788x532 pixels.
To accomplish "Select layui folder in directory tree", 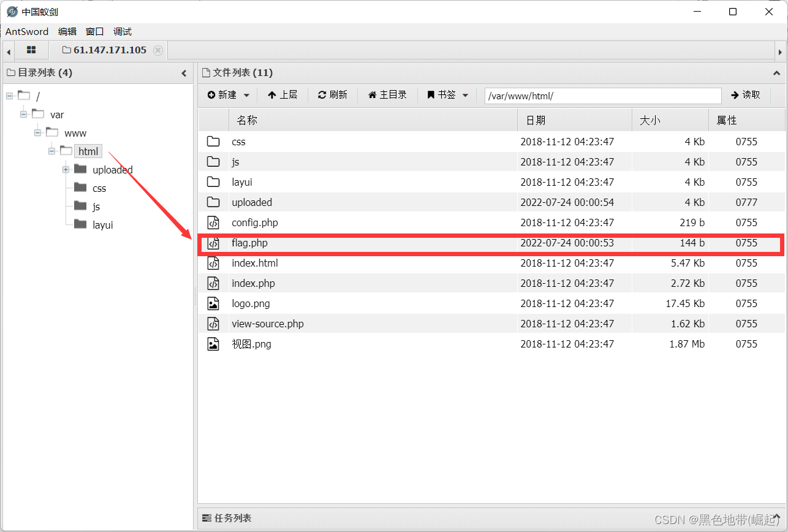I will tap(103, 225).
